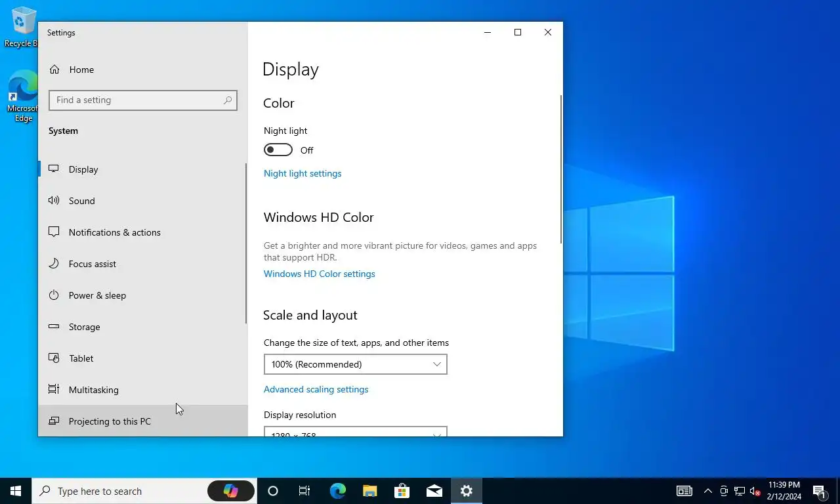Click the Tablet icon in sidebar
Image resolution: width=840 pixels, height=504 pixels.
[x=54, y=358]
